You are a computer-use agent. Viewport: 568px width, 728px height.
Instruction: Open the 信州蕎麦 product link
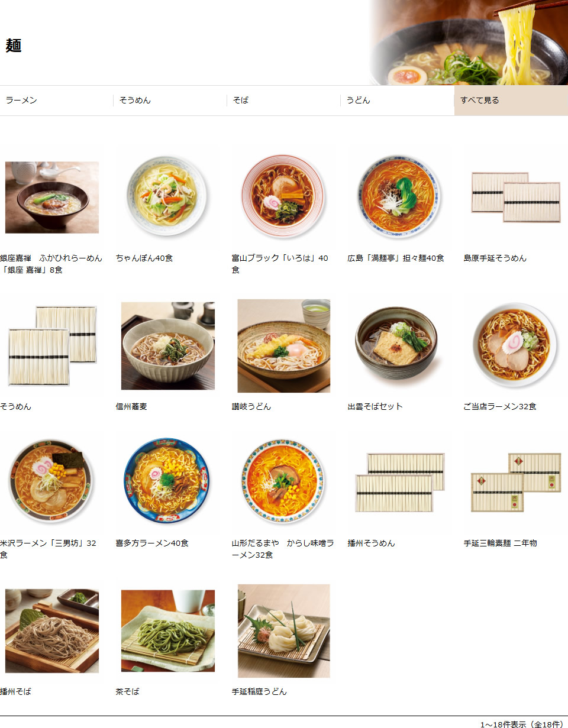pos(131,407)
